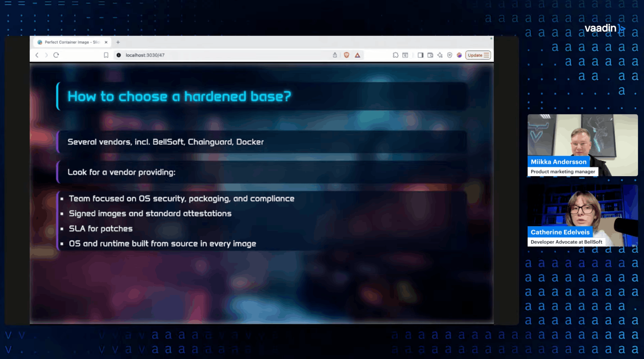Reload the page with the refresh icon
Screen dimensions: 644x359
tap(56, 55)
